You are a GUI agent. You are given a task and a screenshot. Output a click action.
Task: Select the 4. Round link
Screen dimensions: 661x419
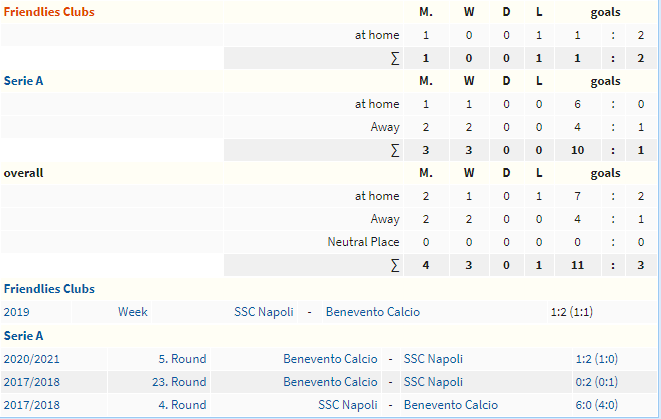pyautogui.click(x=183, y=405)
